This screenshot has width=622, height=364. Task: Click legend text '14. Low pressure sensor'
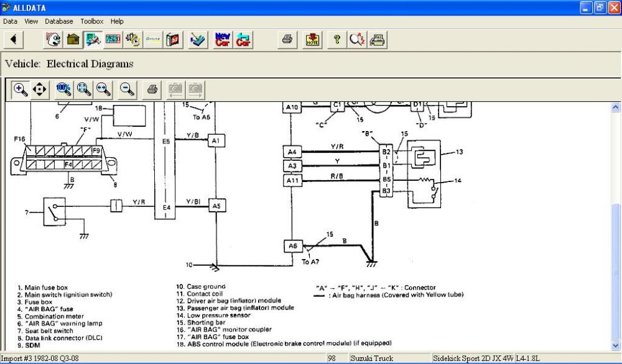213,316
